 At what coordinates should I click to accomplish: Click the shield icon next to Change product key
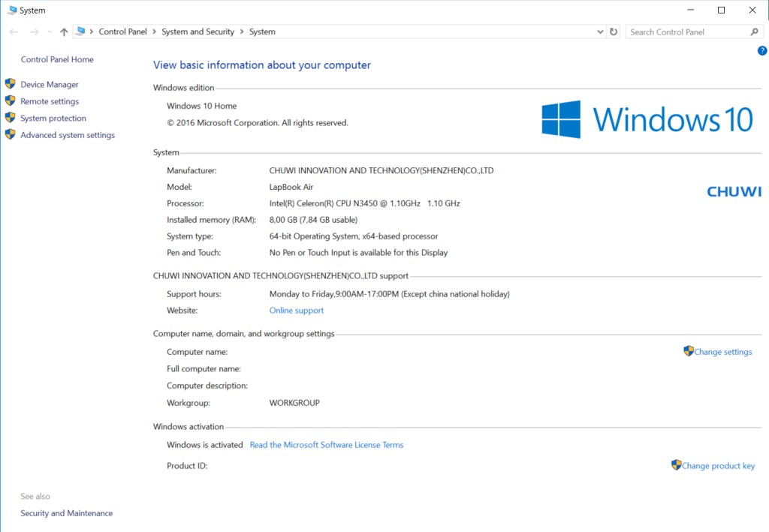click(677, 465)
